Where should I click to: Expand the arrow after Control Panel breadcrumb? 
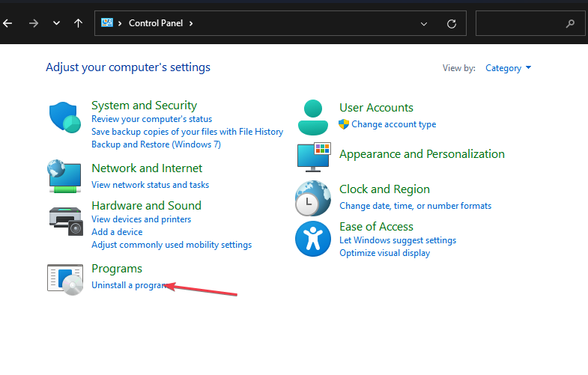tap(191, 23)
